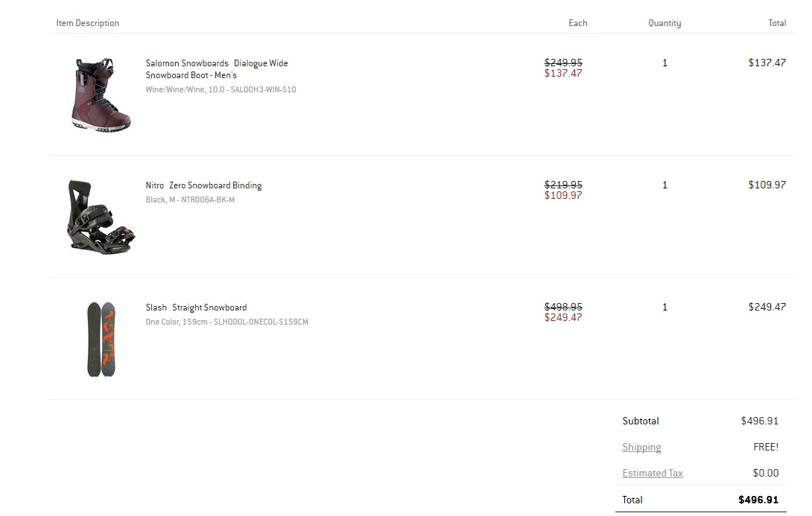Image resolution: width=812 pixels, height=516 pixels.
Task: Open the Estimated Tax link
Action: pyautogui.click(x=653, y=473)
